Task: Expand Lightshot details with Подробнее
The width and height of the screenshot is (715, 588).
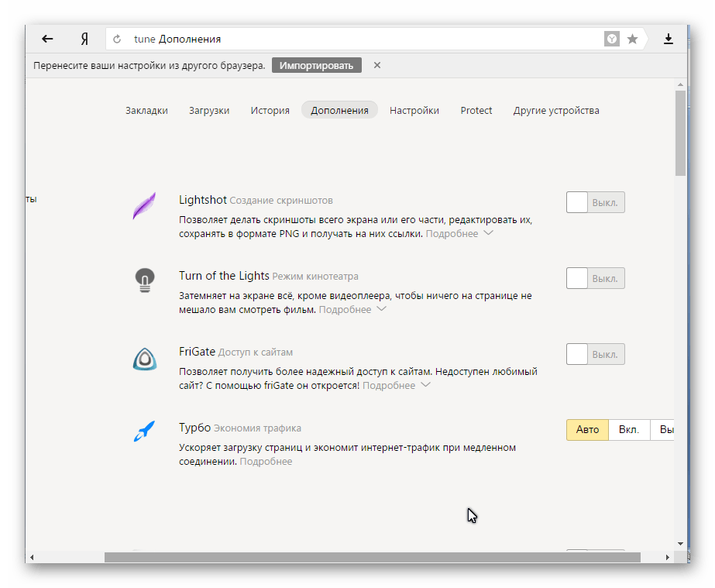Action: 459,233
